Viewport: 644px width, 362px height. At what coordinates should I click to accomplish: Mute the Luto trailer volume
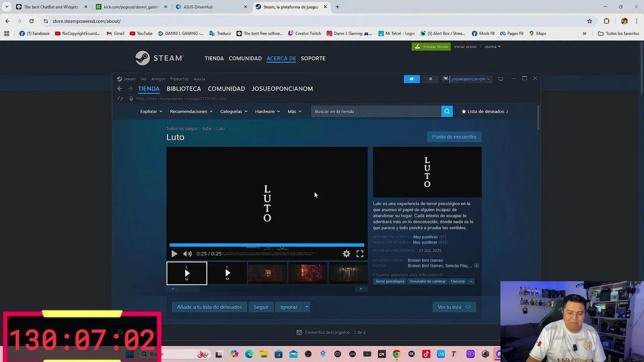187,254
